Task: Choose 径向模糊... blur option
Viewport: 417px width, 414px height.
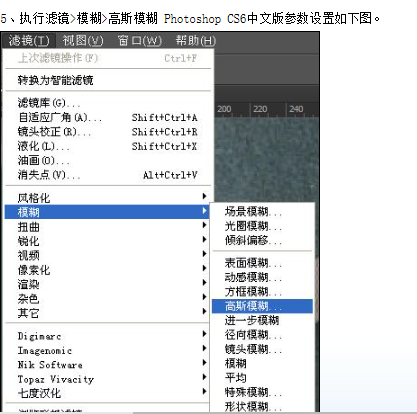Action: (x=262, y=334)
